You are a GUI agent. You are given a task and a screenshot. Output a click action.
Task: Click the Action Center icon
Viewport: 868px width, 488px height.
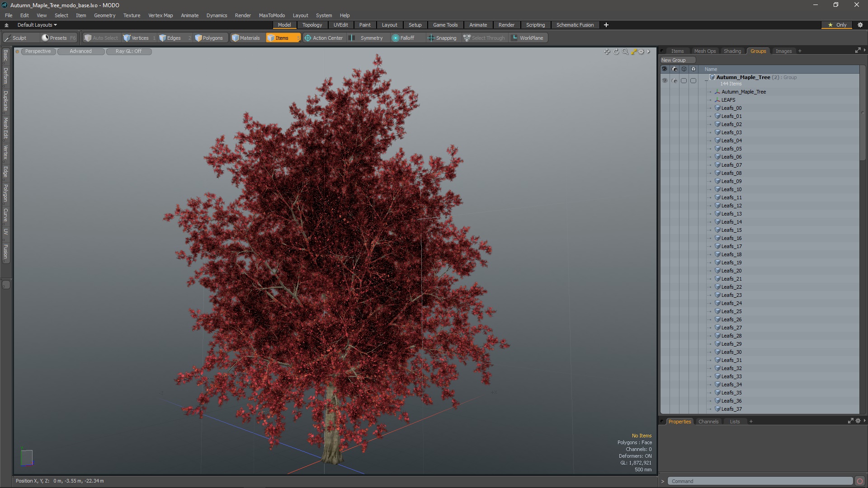click(x=308, y=38)
